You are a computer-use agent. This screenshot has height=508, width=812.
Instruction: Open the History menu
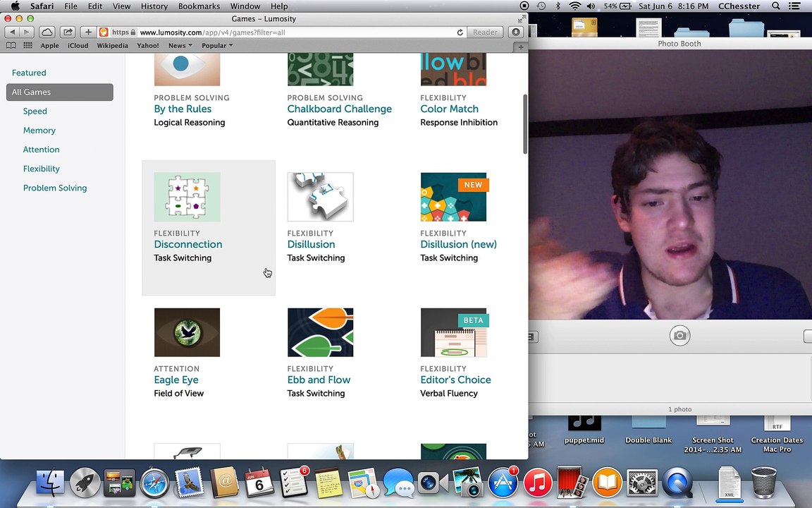(x=154, y=6)
